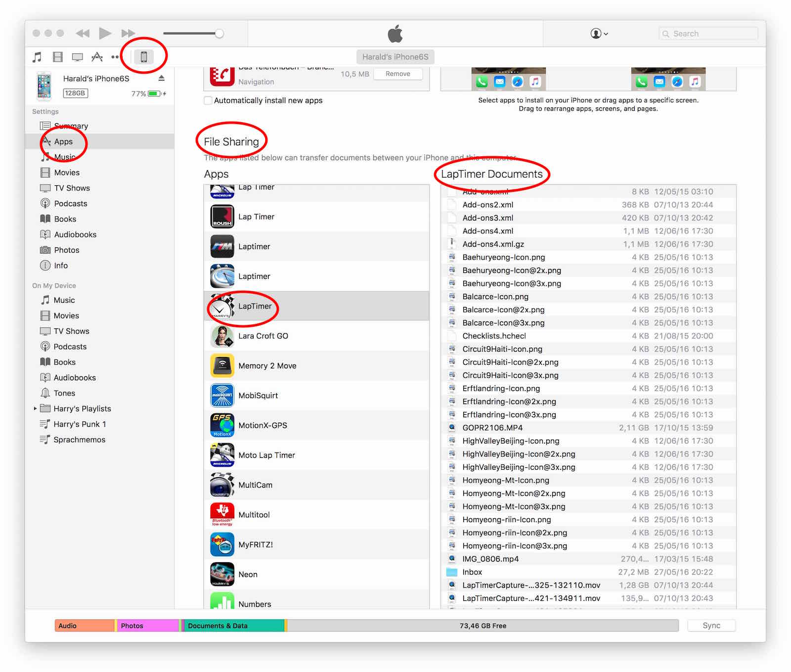Viewport: 791px width, 672px height.
Task: Select Multitool app
Action: click(x=316, y=515)
